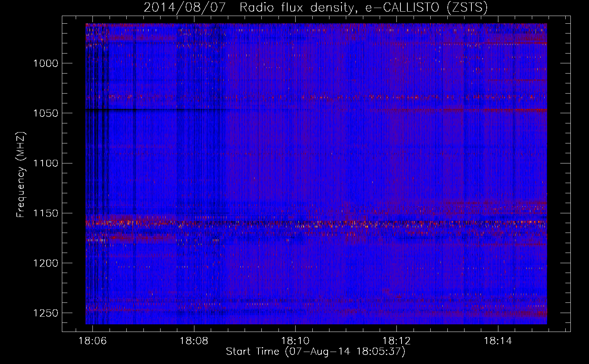This screenshot has height=364, width=589.
Task: Select the '1250' frequency tick label
Action: click(x=46, y=313)
